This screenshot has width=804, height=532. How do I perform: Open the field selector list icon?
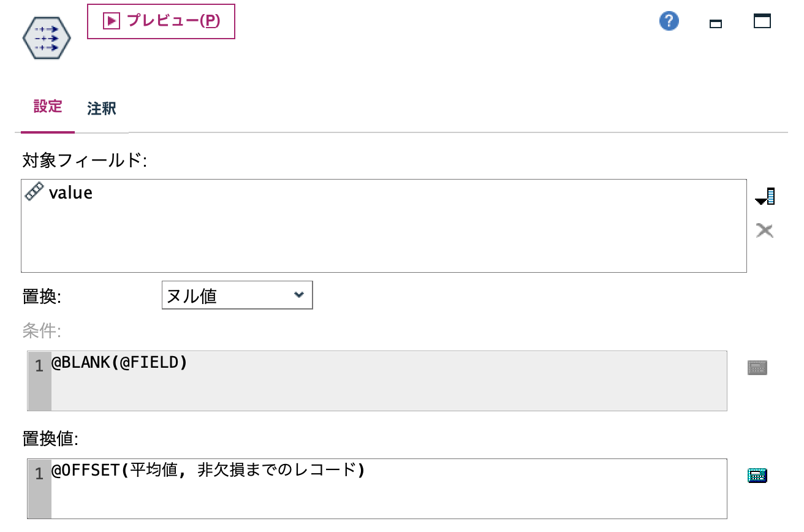pyautogui.click(x=765, y=196)
